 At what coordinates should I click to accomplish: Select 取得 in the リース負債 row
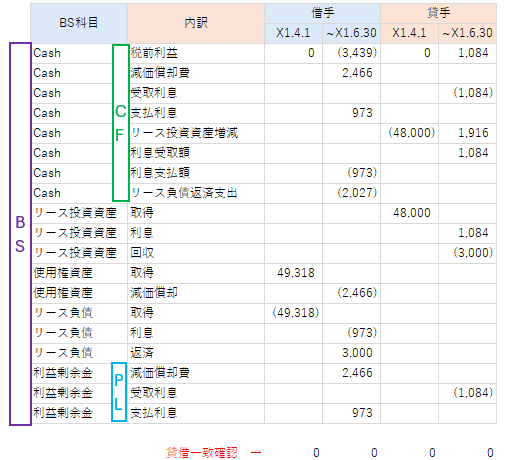pos(196,313)
